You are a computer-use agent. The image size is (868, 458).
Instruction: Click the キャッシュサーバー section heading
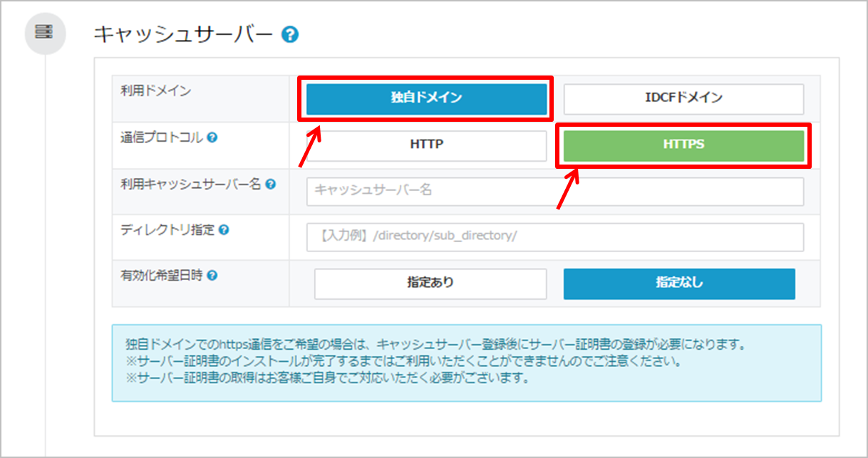point(184,34)
